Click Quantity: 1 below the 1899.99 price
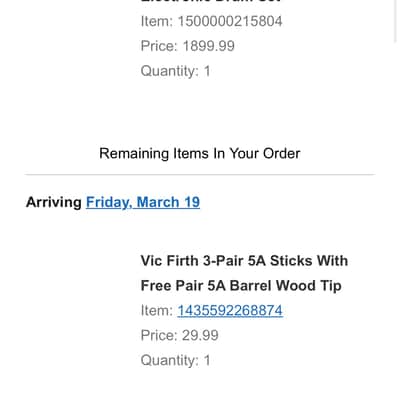 coord(175,71)
